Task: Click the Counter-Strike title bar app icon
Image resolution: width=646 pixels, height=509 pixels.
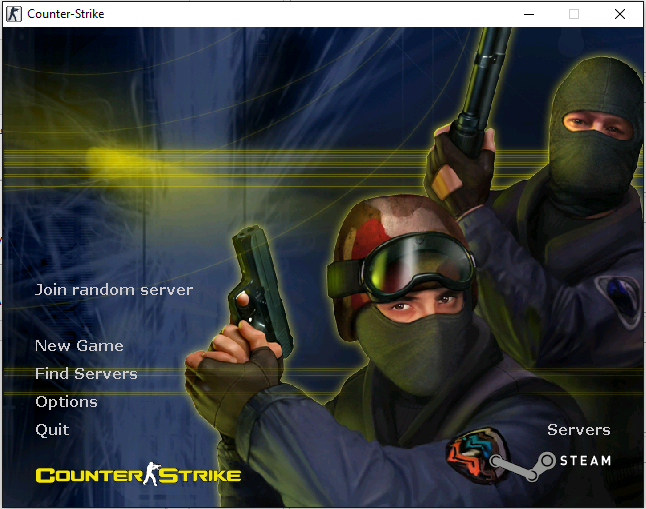Action: (14, 14)
